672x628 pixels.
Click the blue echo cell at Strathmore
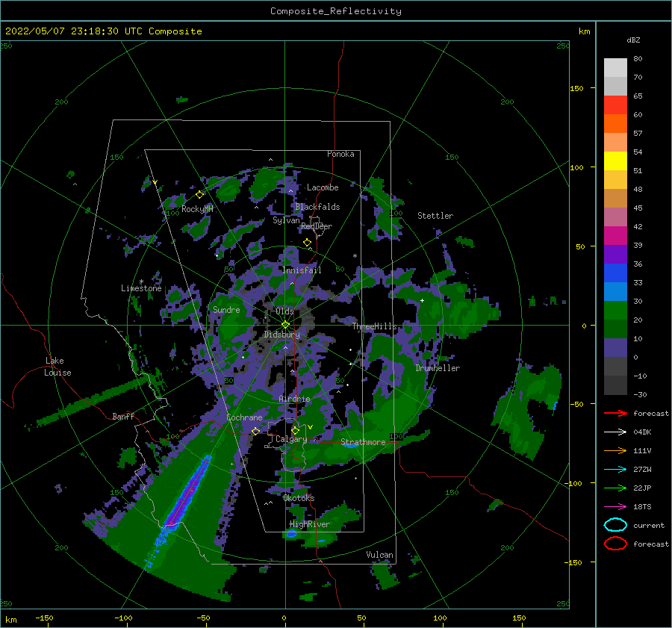[x=352, y=445]
